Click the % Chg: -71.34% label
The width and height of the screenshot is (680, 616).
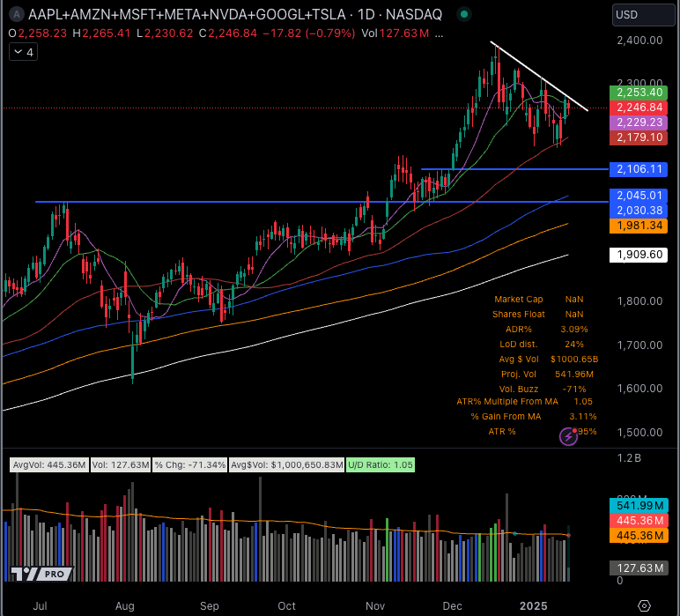pyautogui.click(x=190, y=465)
